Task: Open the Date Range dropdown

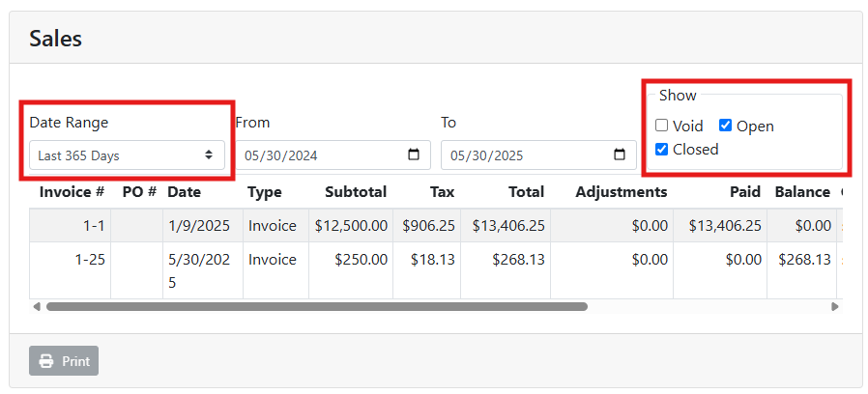Action: pos(128,155)
